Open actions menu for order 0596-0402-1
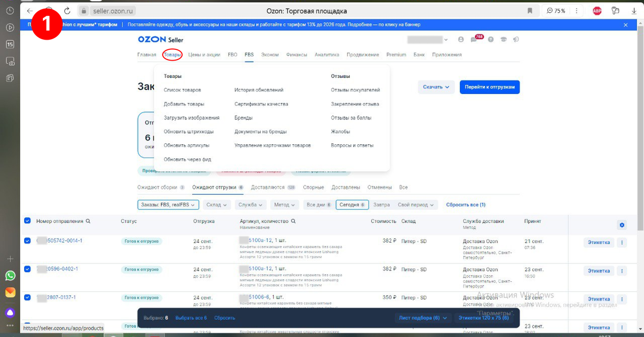 tap(622, 270)
